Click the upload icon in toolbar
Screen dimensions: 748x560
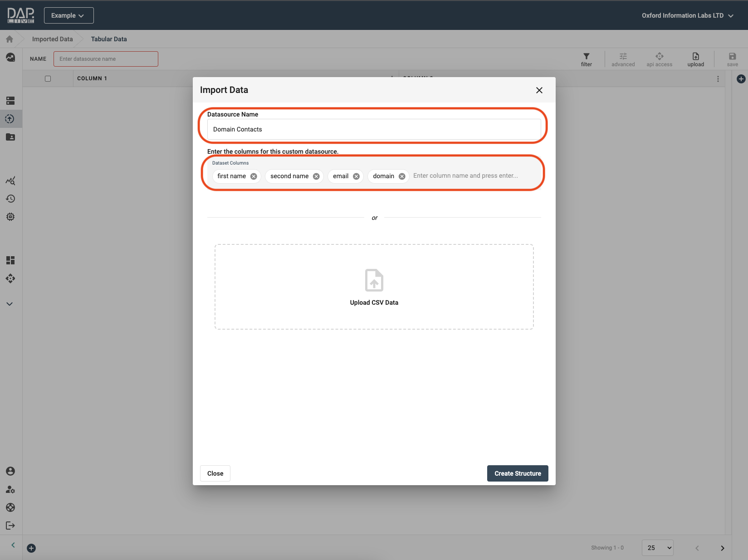point(695,57)
